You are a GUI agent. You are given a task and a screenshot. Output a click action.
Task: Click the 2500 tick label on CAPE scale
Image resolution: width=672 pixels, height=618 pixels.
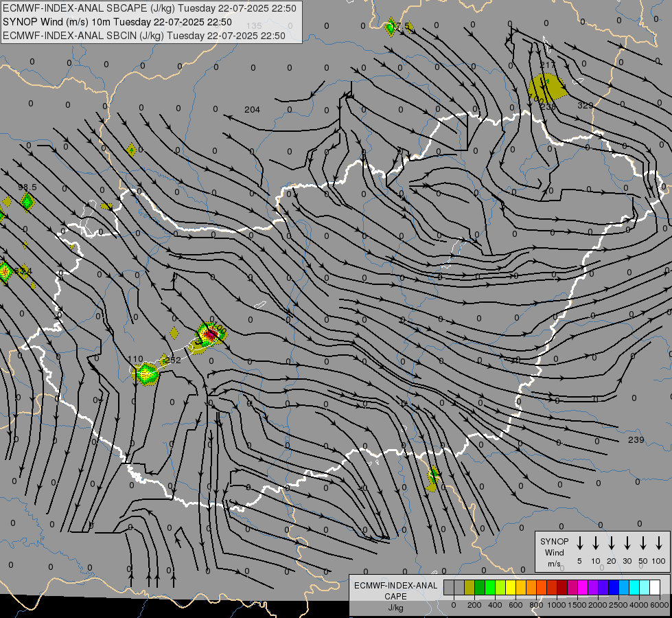618,605
